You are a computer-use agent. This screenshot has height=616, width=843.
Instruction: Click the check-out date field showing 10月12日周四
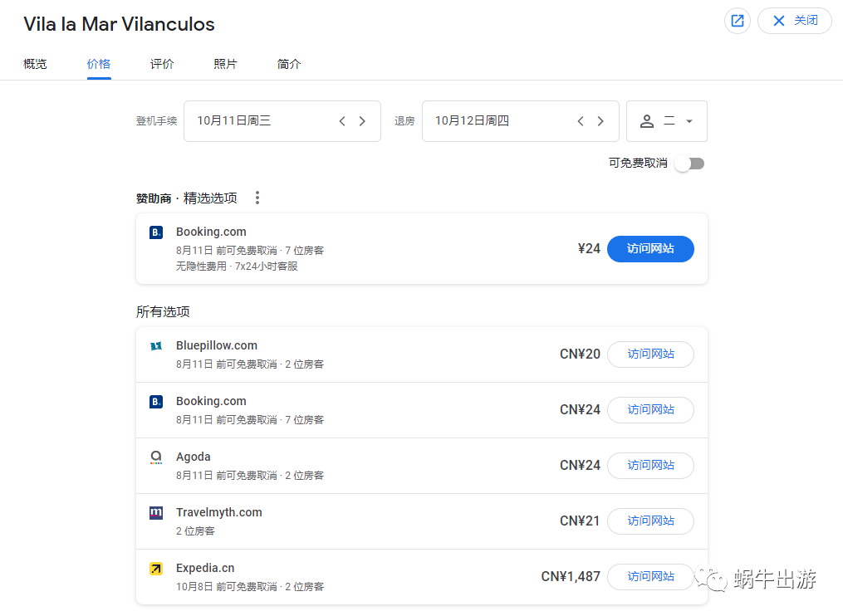(490, 120)
